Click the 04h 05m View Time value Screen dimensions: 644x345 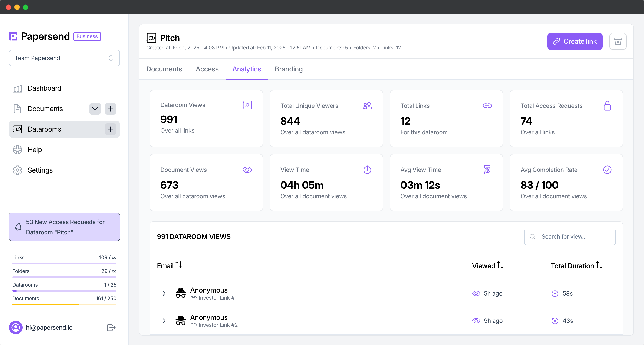[302, 185]
